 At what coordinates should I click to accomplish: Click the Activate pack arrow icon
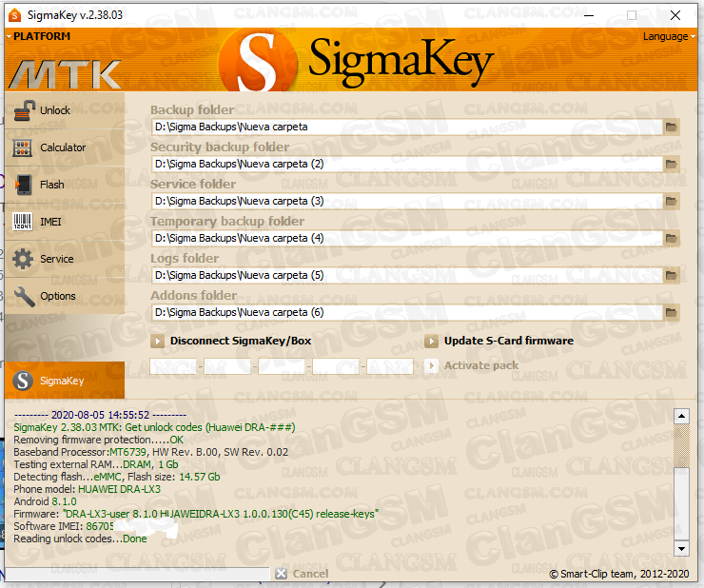point(431,366)
